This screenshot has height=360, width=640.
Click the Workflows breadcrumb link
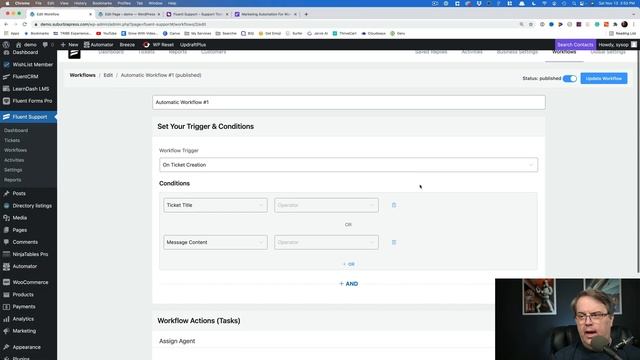tap(82, 75)
